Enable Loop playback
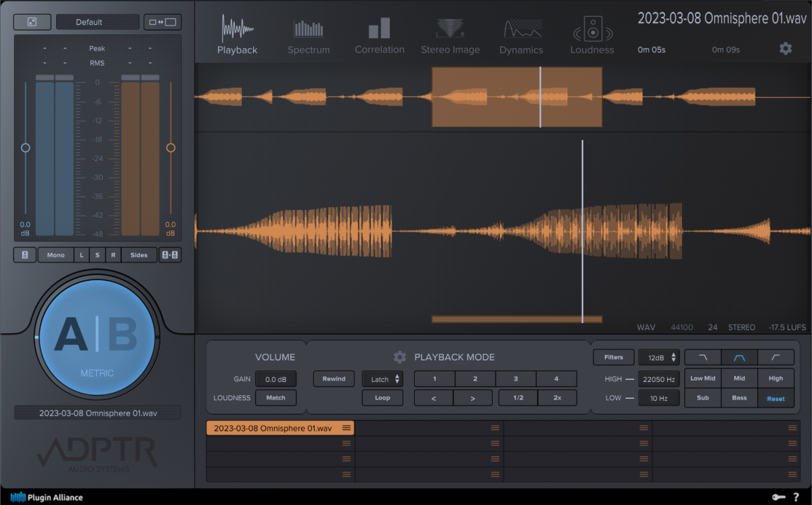Image resolution: width=812 pixels, height=505 pixels. 382,398
